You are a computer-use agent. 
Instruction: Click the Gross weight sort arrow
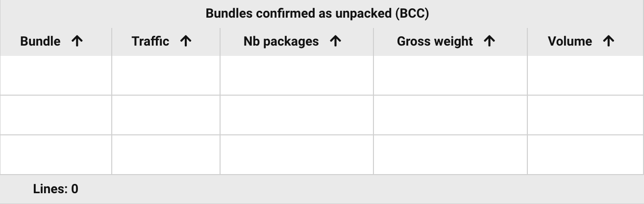click(489, 42)
